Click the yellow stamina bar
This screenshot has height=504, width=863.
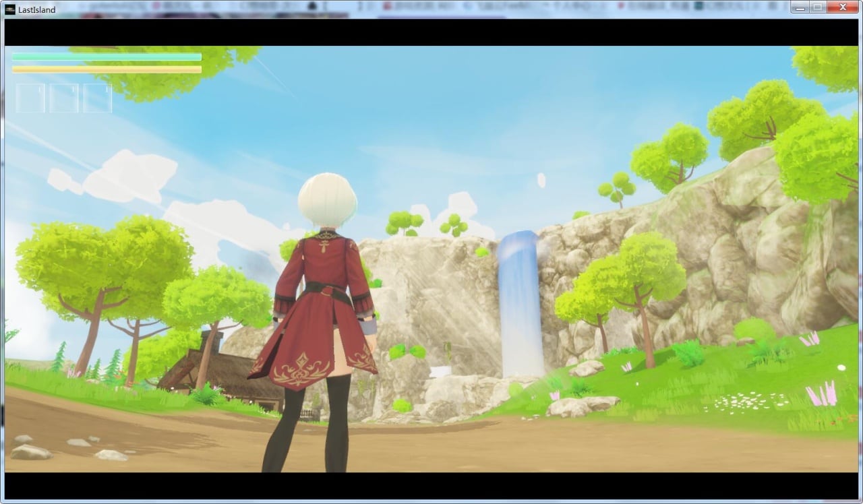pyautogui.click(x=107, y=69)
